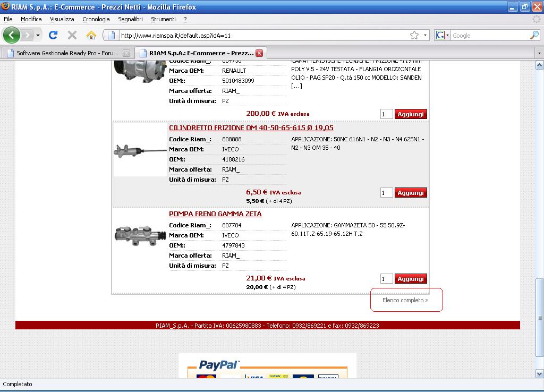Click quantity field for 21,00 € item
Image resolution: width=544 pixels, height=392 pixels.
pyautogui.click(x=387, y=279)
